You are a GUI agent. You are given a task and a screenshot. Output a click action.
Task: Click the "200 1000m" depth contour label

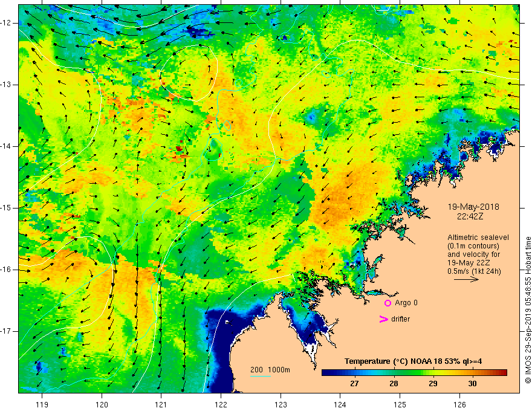tap(270, 370)
